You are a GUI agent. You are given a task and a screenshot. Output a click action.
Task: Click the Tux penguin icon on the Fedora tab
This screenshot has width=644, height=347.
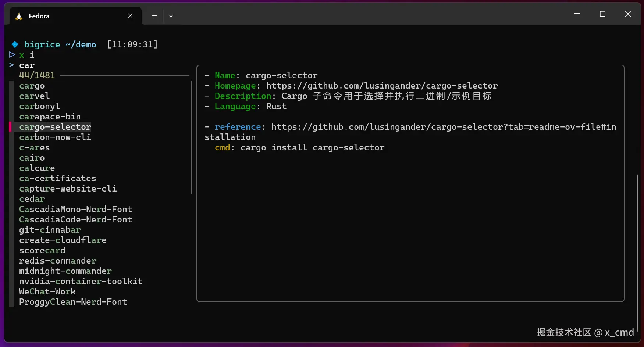(x=18, y=16)
